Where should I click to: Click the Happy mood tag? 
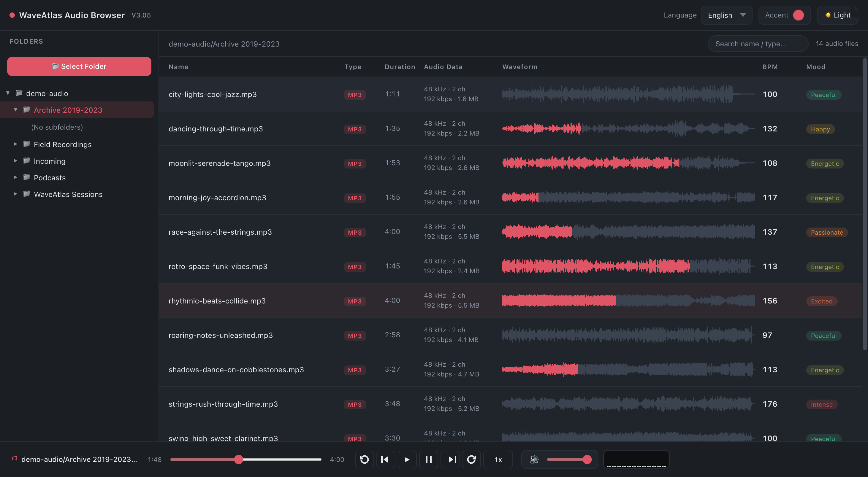click(820, 129)
